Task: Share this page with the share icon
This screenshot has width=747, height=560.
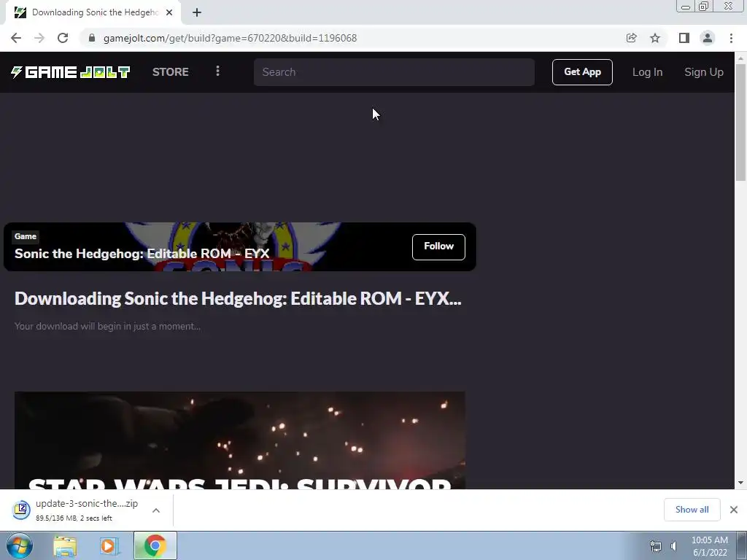Action: click(631, 38)
